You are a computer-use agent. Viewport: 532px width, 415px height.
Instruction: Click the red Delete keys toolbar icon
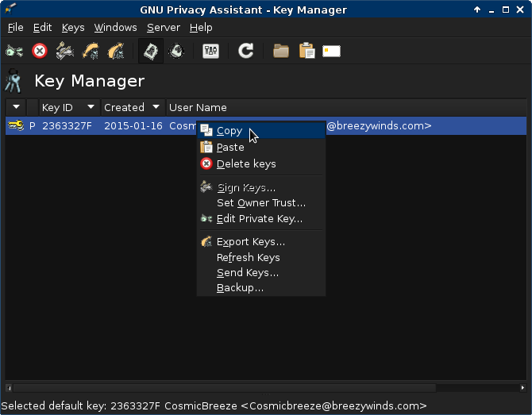click(x=40, y=52)
